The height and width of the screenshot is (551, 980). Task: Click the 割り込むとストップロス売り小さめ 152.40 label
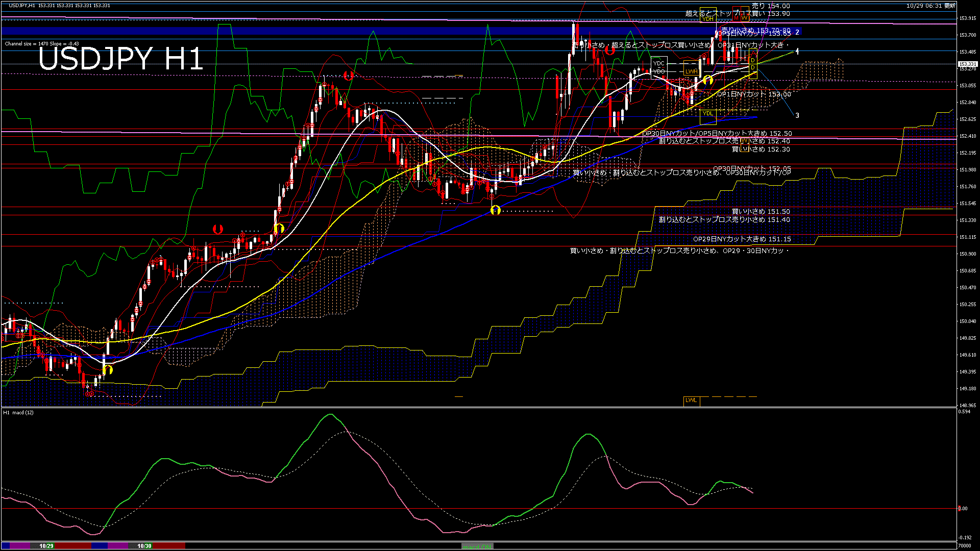click(x=724, y=141)
